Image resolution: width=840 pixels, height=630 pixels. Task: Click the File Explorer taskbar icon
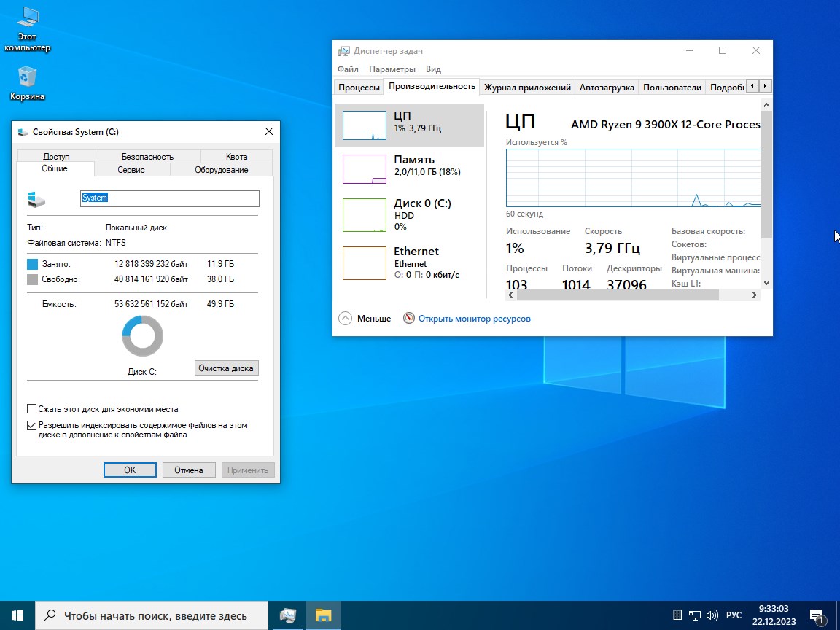[x=324, y=615]
